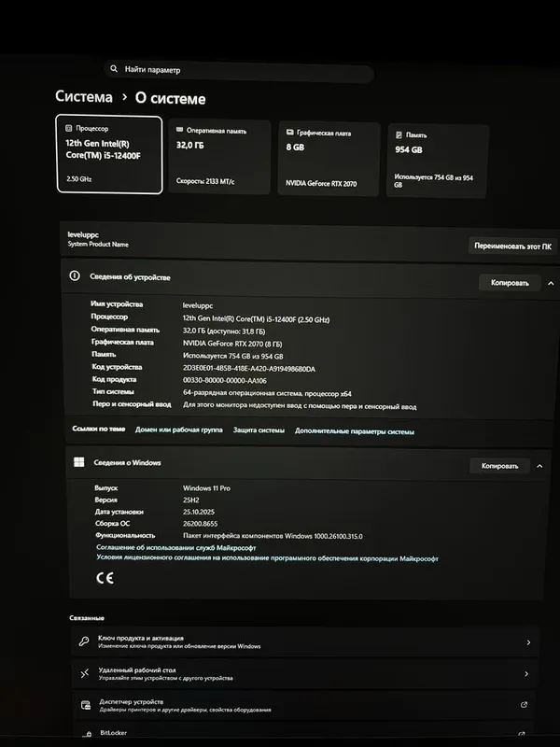This screenshot has height=747, width=560.
Task: Click the Найти параметр search field
Action: point(239,72)
